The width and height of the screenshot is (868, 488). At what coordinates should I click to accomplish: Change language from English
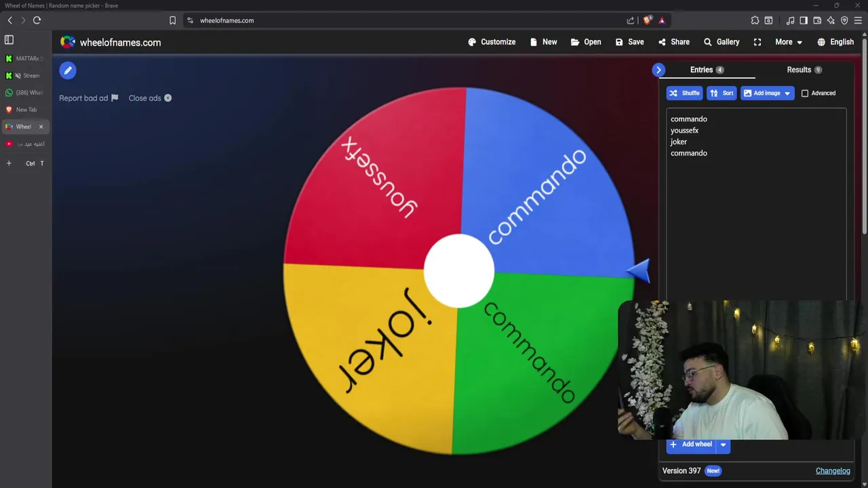pos(835,42)
